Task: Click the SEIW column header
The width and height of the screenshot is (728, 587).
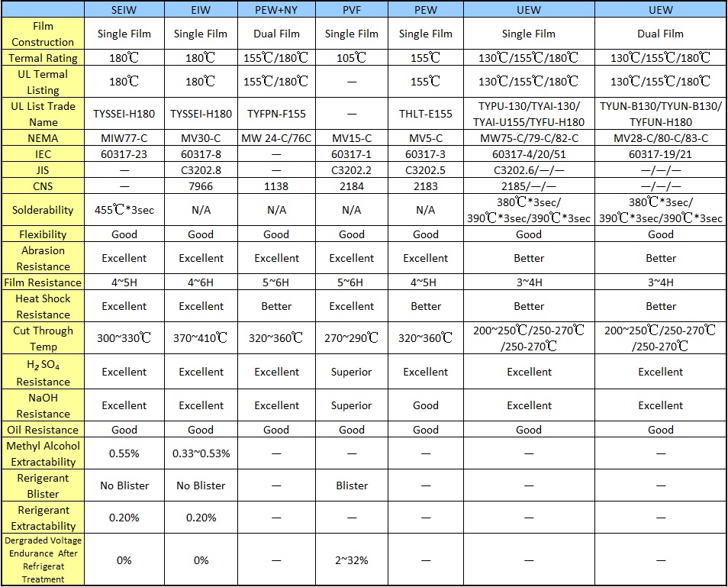Action: [124, 10]
